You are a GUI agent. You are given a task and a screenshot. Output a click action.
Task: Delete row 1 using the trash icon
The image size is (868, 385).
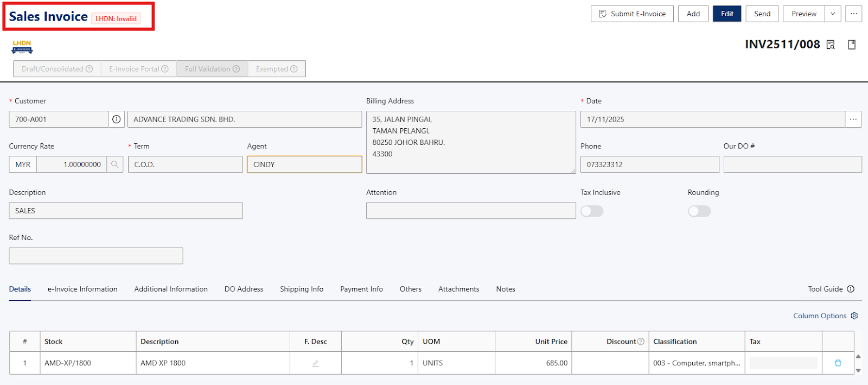(x=838, y=363)
